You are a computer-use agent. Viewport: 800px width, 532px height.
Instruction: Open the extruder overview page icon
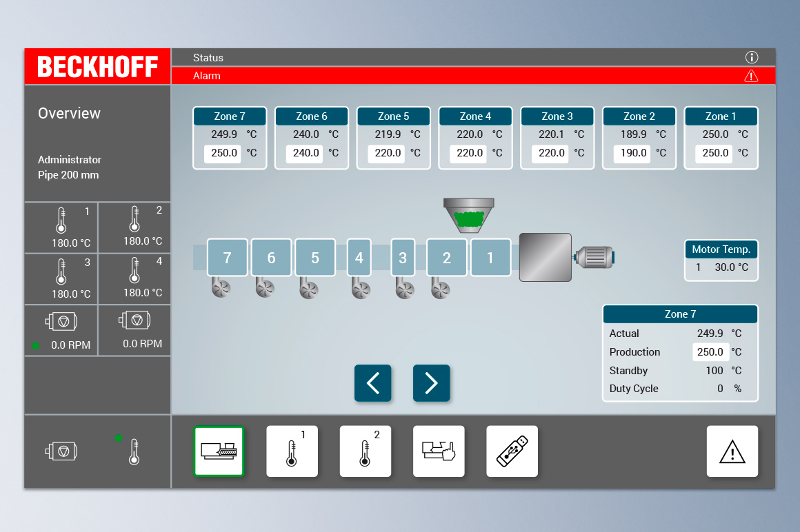[219, 451]
